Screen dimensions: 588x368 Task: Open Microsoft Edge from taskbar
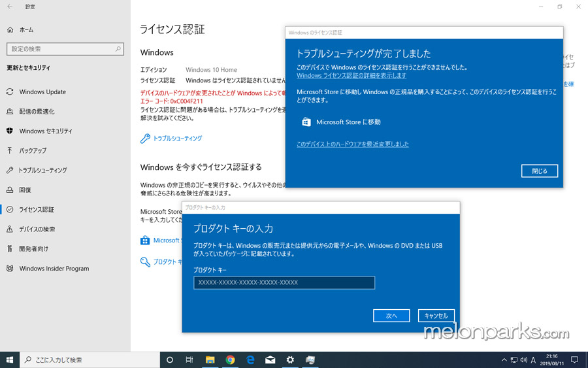click(250, 360)
